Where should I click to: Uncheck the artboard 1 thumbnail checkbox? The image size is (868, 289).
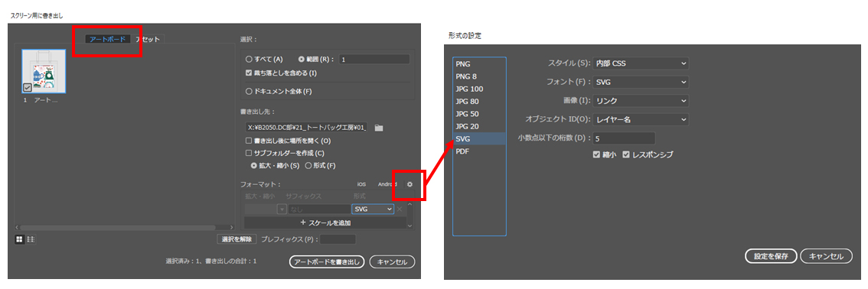click(x=27, y=87)
